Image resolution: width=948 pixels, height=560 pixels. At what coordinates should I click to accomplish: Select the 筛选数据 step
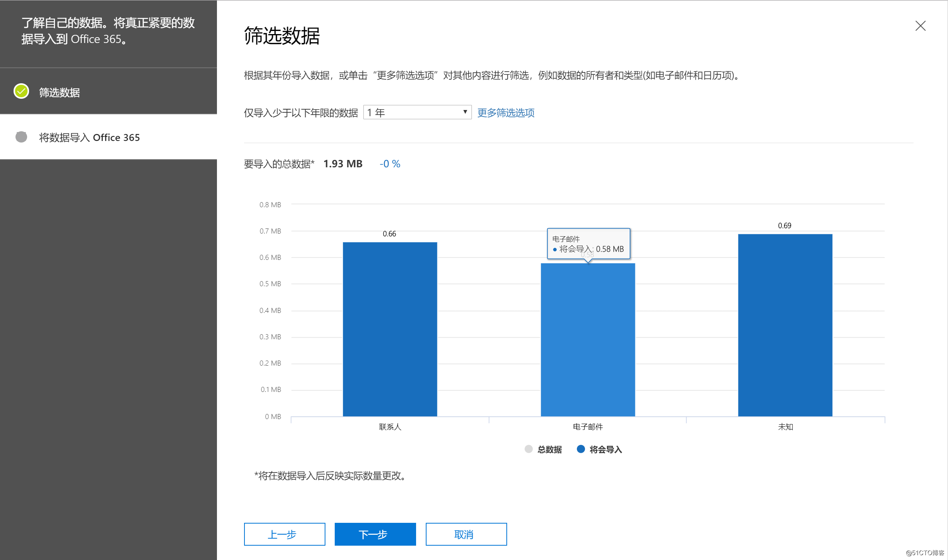[108, 91]
